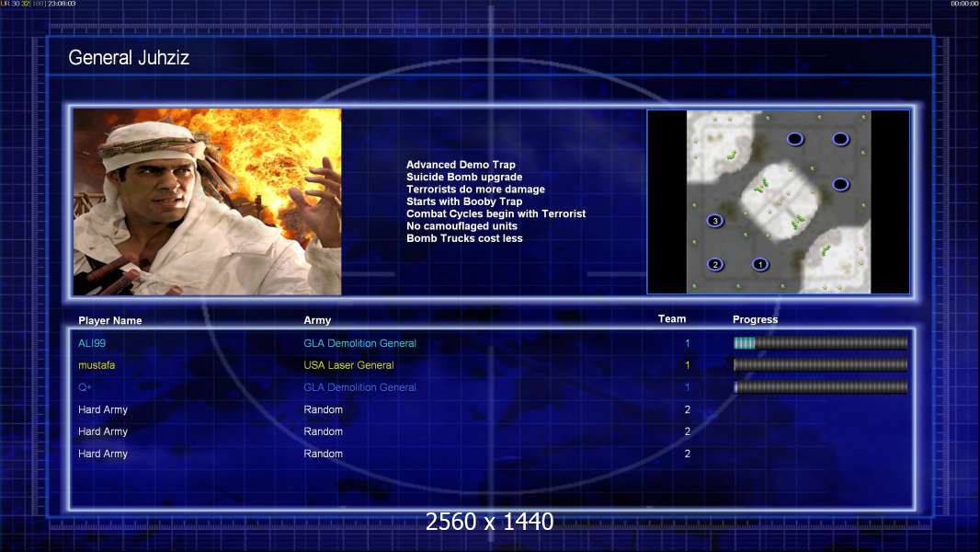This screenshot has height=552, width=980.
Task: Click the Bomb Trucks cost less line
Action: click(x=464, y=238)
